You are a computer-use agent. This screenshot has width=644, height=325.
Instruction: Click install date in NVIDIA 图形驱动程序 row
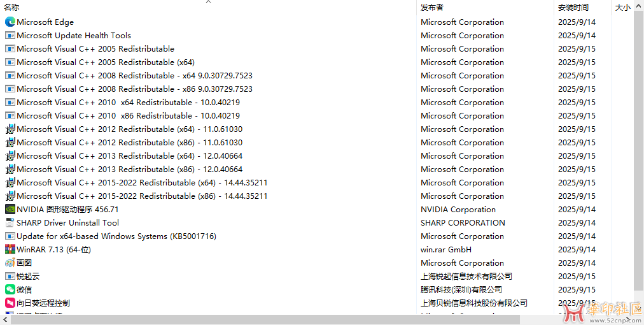click(x=577, y=210)
